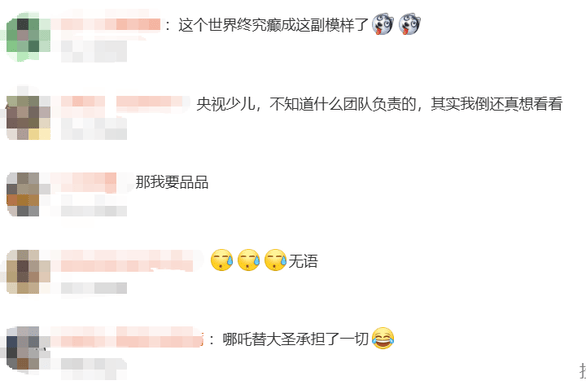The height and width of the screenshot is (384, 586).
Task: Open avatar beside the 哪吒替大圣 comment
Action: click(x=23, y=348)
